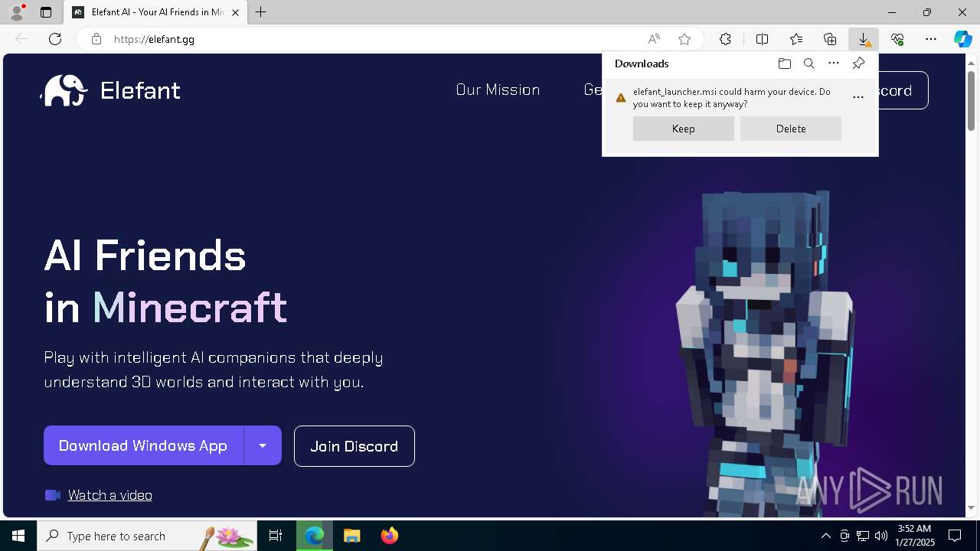980x551 pixels.
Task: Click Download Windows App button
Action: click(x=143, y=445)
